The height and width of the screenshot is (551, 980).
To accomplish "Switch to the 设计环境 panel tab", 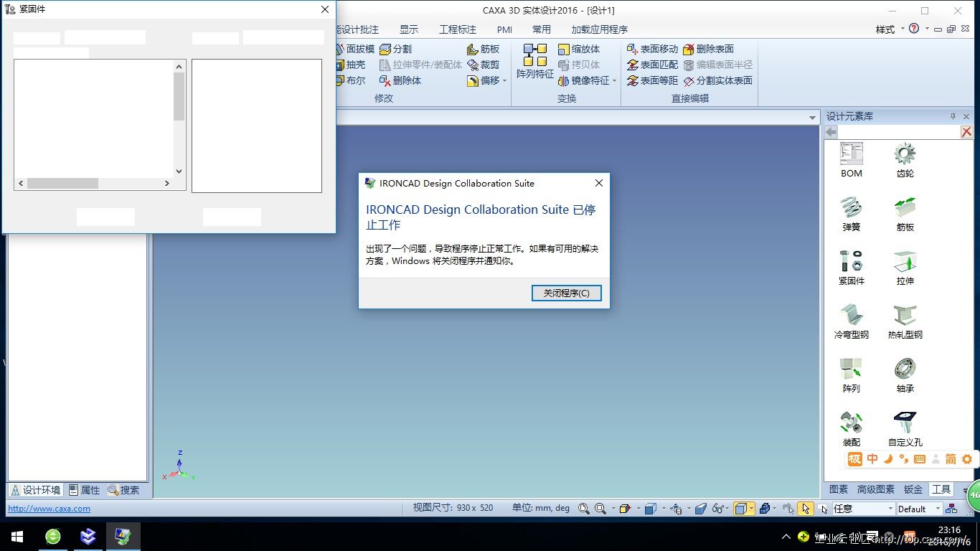I will pos(36,490).
